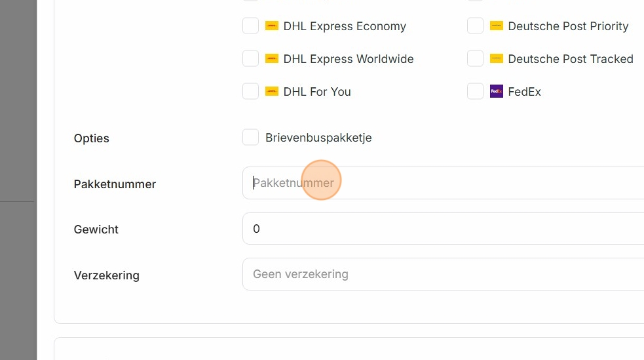Screen dimensions: 644x360
Task: Click the Brievenbuspakketje text label
Action: [x=318, y=138]
